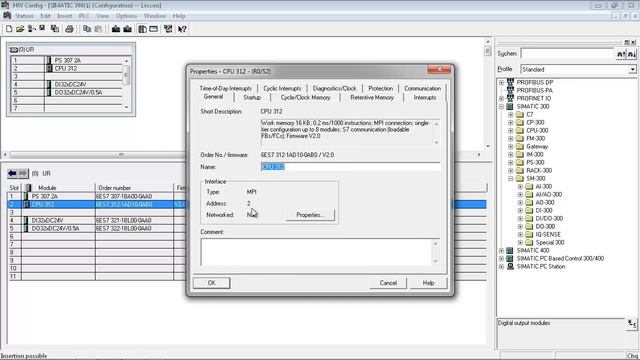Image resolution: width=640 pixels, height=360 pixels.
Task: Click the search-down icon beside Suchen field
Action: click(x=631, y=54)
